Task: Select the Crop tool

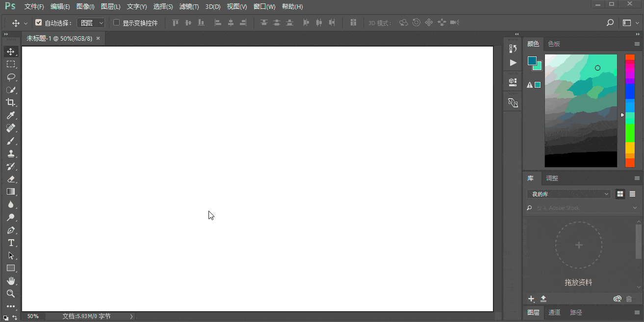Action: pos(11,102)
